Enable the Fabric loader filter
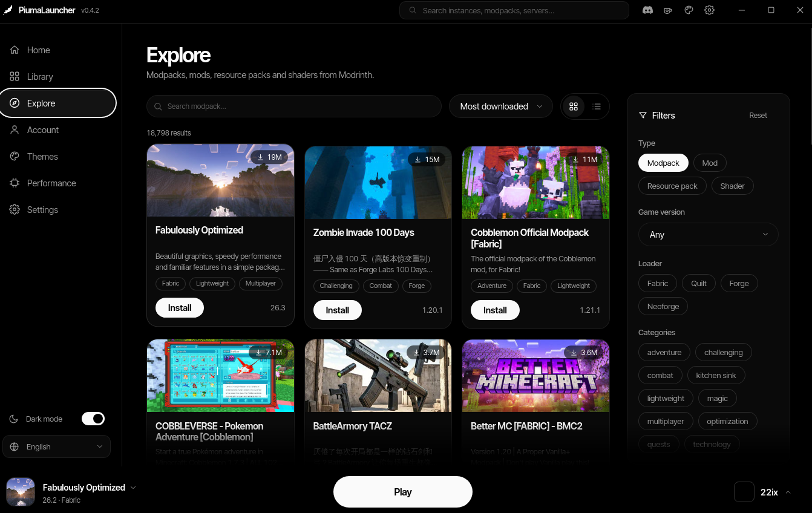Viewport: 812px width, 513px height. click(x=658, y=283)
